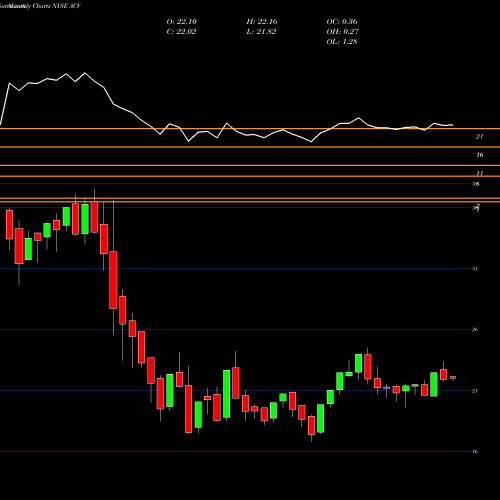The image size is (500, 500).
Task: Click the "31" price axis label
Action: click(x=475, y=269)
